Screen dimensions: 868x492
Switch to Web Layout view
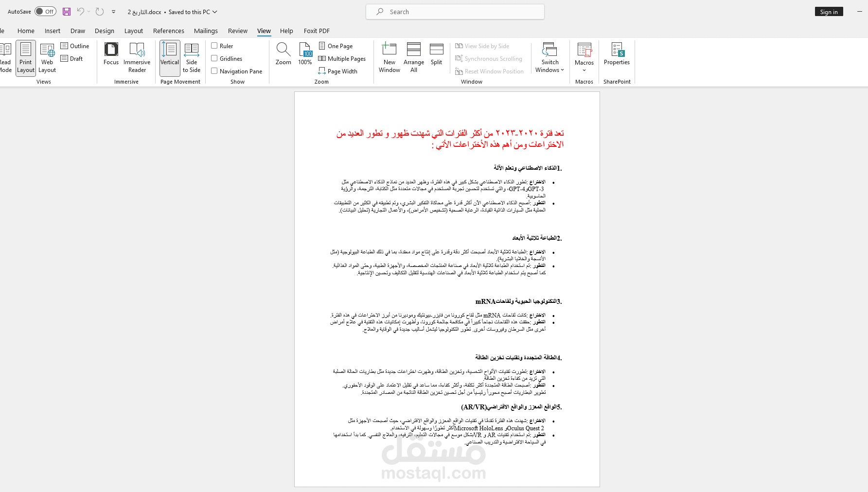(47, 58)
